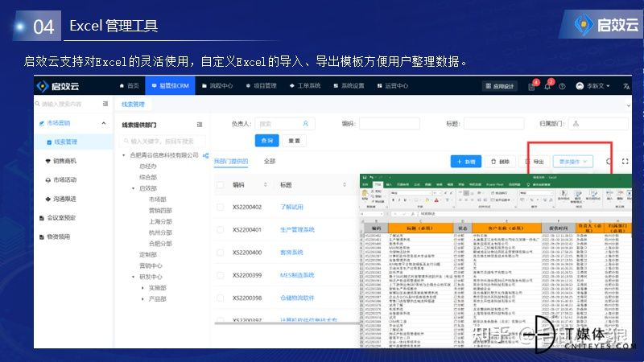Click the 重置 reset button
644x362 pixels.
[294, 141]
